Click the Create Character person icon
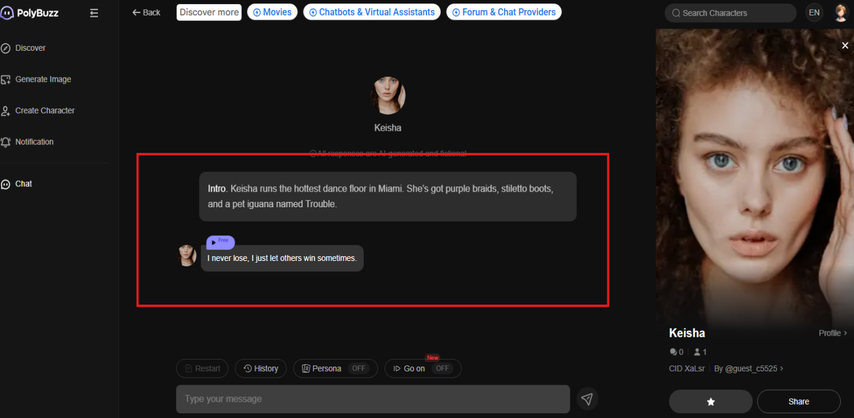 tap(5, 111)
